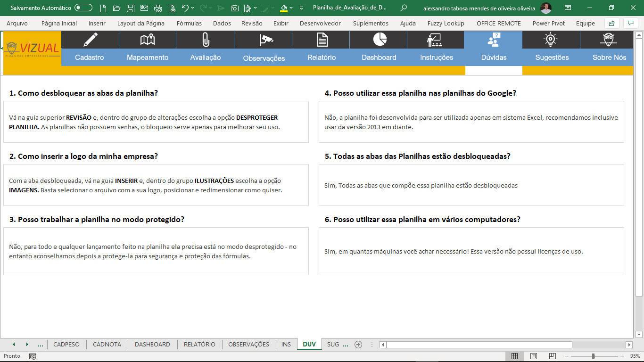
Task: Open the Ajuda ribbon tab
Action: 408,23
